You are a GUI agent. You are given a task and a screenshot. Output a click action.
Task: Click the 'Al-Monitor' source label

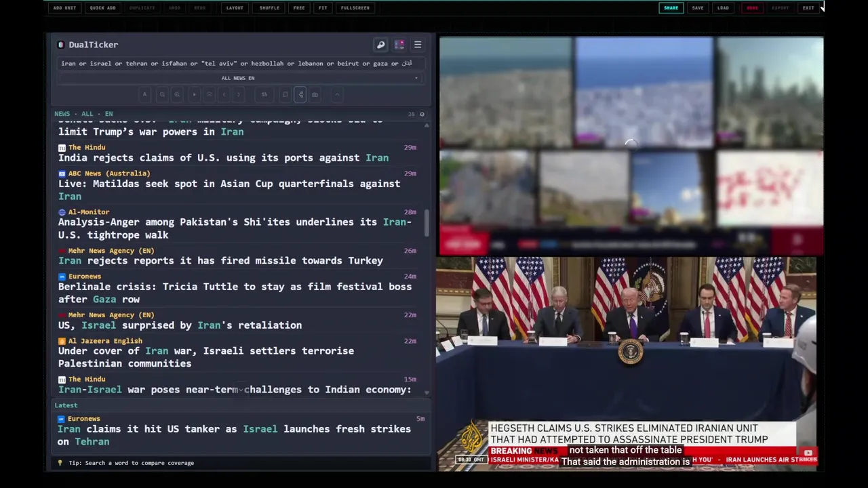click(89, 212)
